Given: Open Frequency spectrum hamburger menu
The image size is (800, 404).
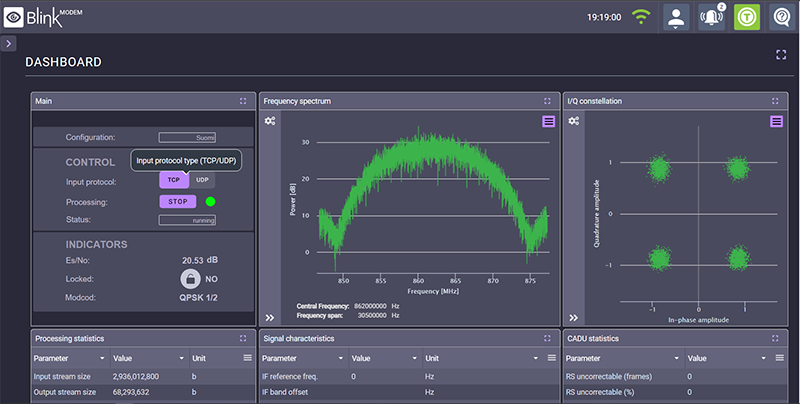Looking at the screenshot, I should pos(547,121).
